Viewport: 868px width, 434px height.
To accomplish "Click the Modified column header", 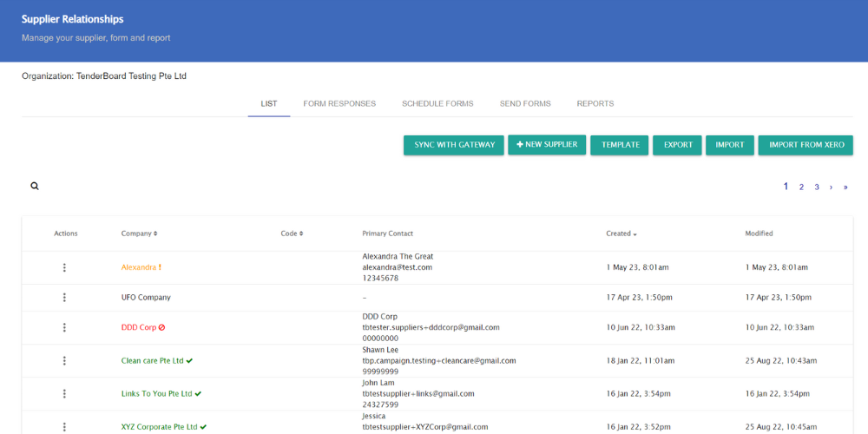I will pos(759,233).
